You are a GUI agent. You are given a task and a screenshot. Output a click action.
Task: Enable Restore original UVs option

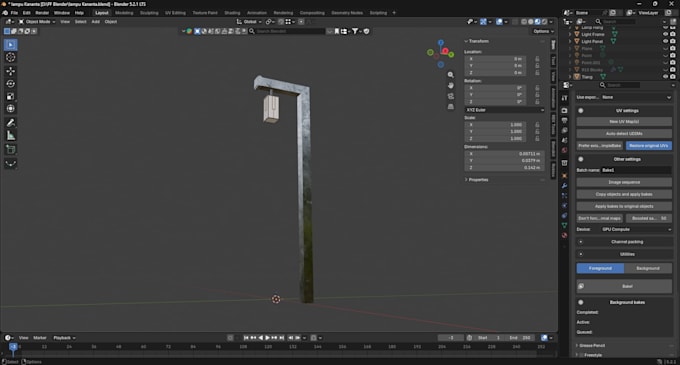tap(649, 146)
